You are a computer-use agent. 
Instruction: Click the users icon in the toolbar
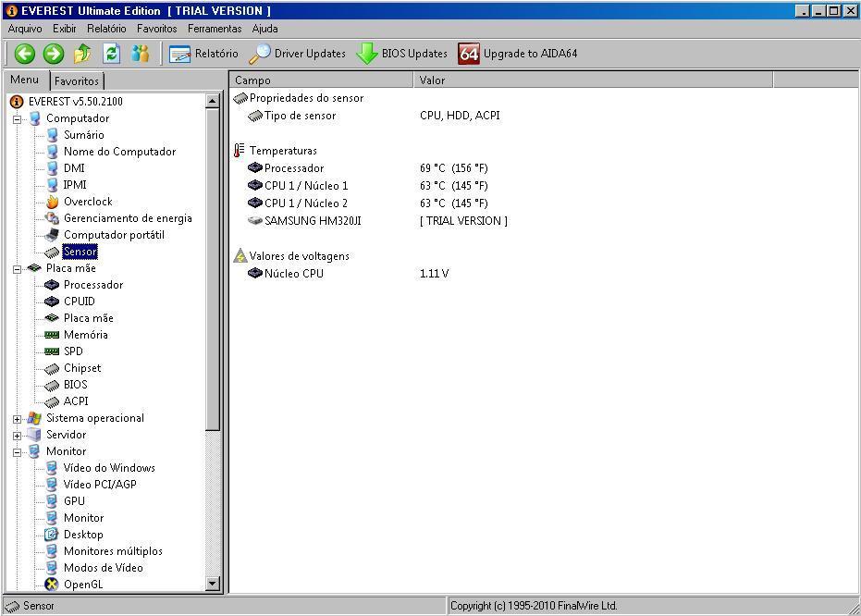[x=141, y=54]
